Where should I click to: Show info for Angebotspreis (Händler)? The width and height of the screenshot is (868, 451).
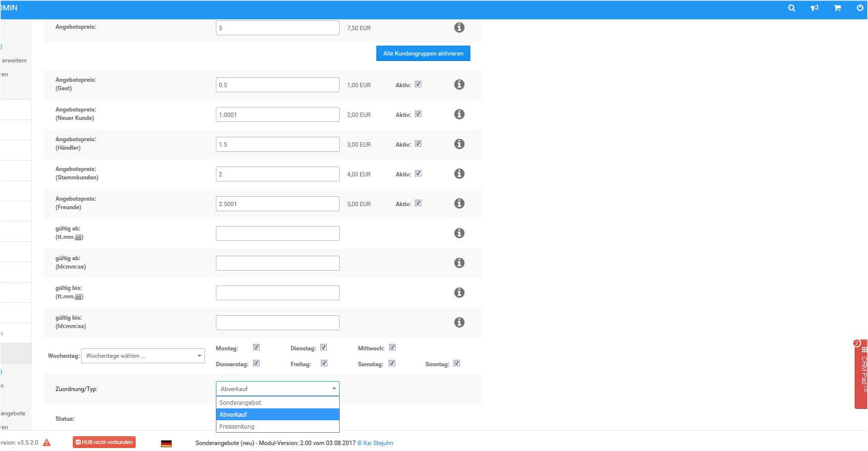point(459,144)
